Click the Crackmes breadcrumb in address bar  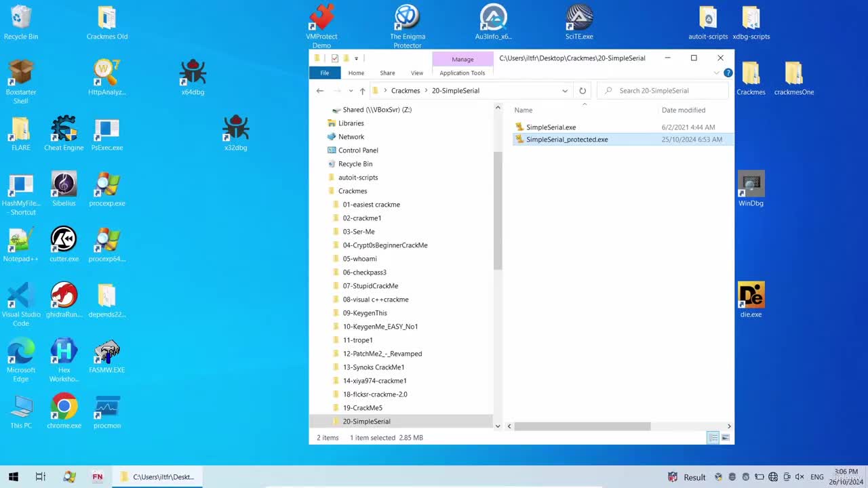point(406,91)
